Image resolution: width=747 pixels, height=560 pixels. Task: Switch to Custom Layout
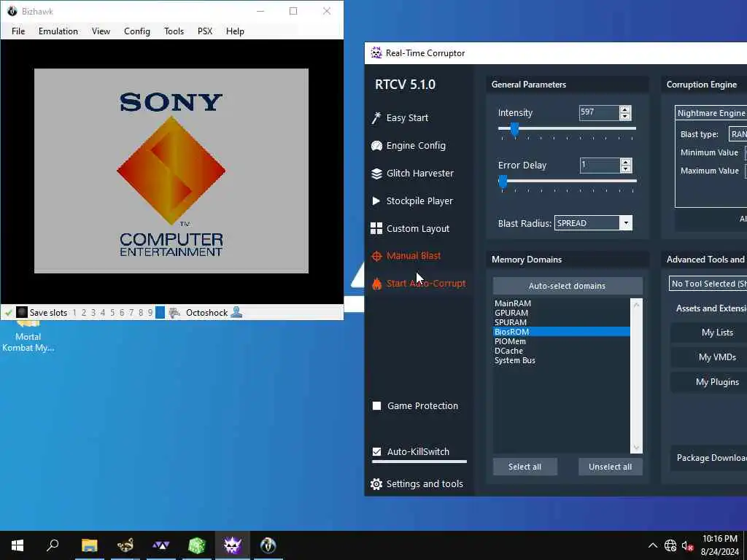pos(410,228)
